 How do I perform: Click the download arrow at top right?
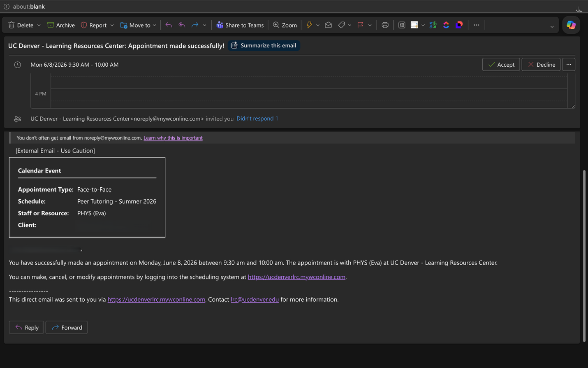coord(579,9)
